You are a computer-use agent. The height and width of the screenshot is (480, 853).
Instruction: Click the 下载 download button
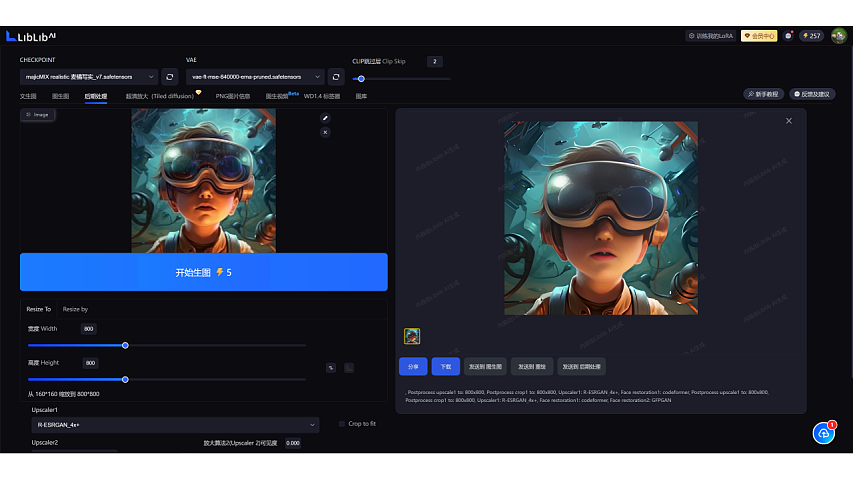point(446,367)
